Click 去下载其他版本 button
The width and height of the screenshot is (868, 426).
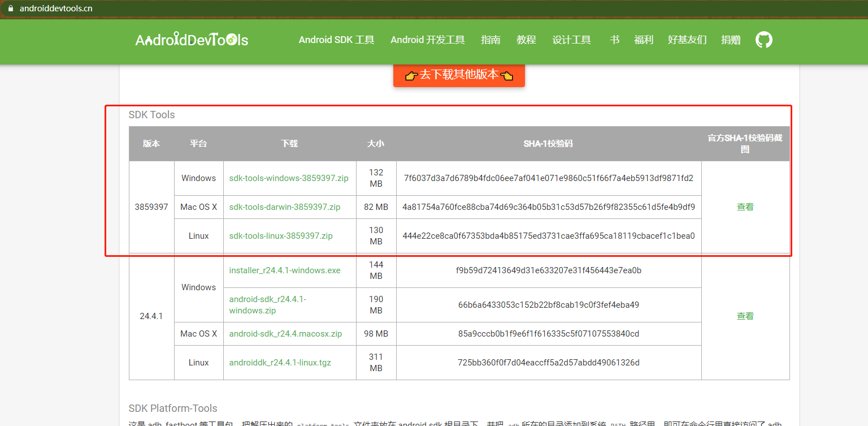(459, 75)
